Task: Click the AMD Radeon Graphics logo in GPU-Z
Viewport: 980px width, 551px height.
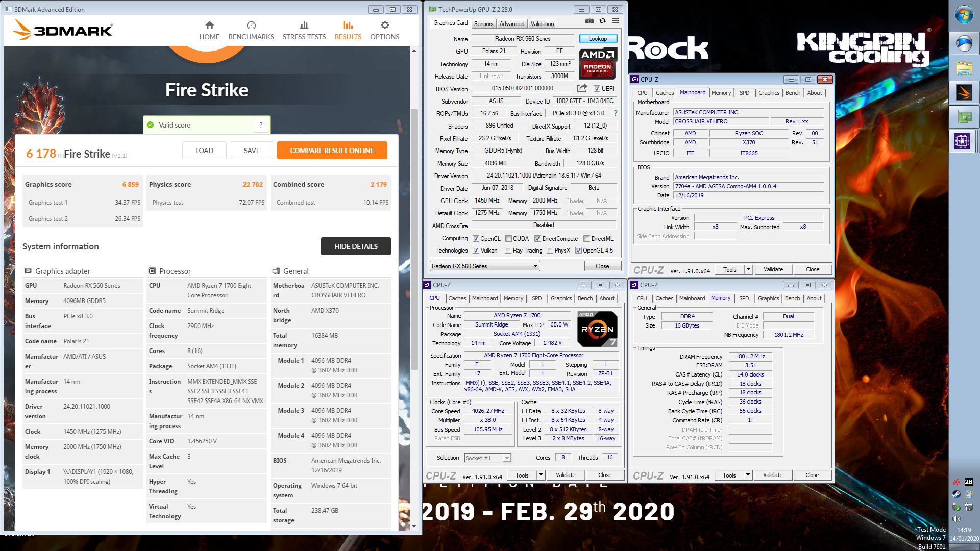Action: [x=598, y=63]
